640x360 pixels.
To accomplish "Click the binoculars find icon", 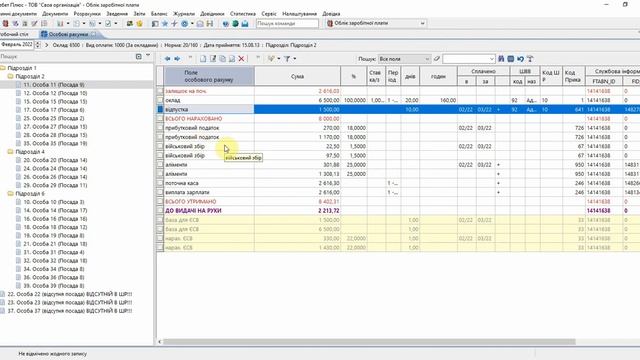I will coord(501,59).
